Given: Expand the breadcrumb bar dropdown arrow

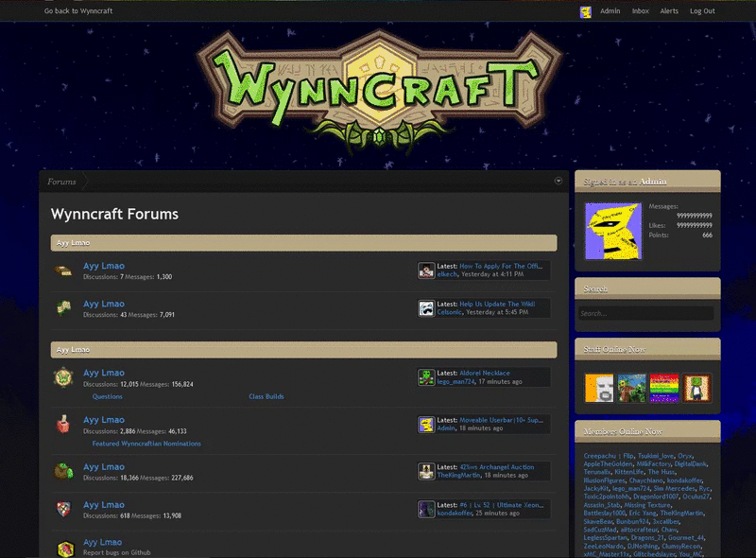Looking at the screenshot, I should [558, 181].
